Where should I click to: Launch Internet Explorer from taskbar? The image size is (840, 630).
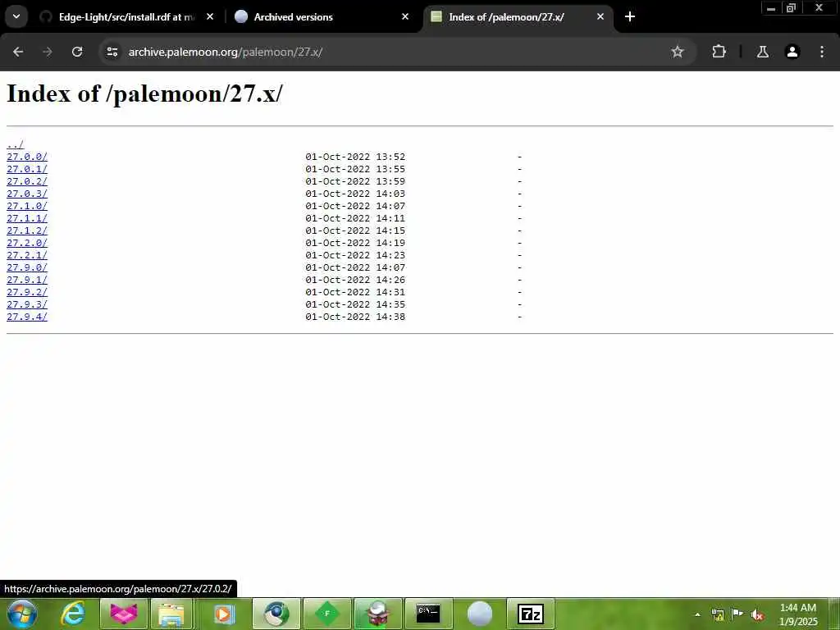[x=73, y=614]
